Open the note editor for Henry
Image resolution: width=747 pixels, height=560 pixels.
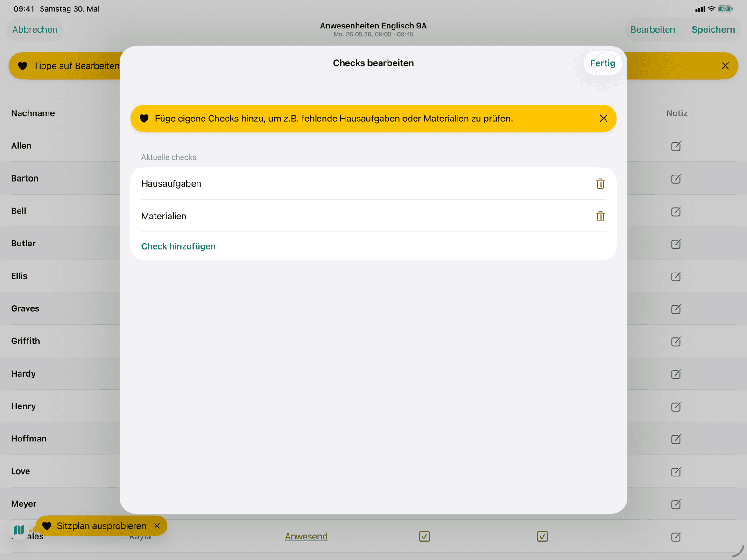(676, 406)
